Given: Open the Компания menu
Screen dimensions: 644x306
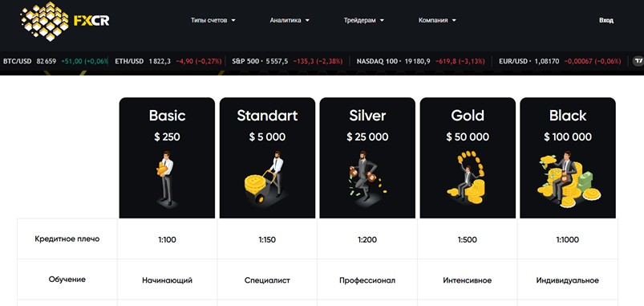Looking at the screenshot, I should 437,20.
